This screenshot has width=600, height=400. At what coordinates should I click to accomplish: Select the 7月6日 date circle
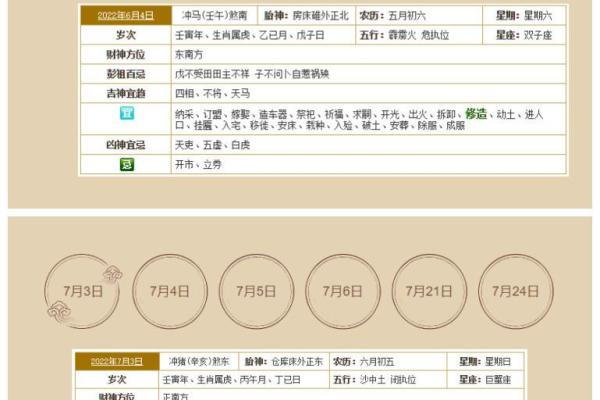pos(343,291)
